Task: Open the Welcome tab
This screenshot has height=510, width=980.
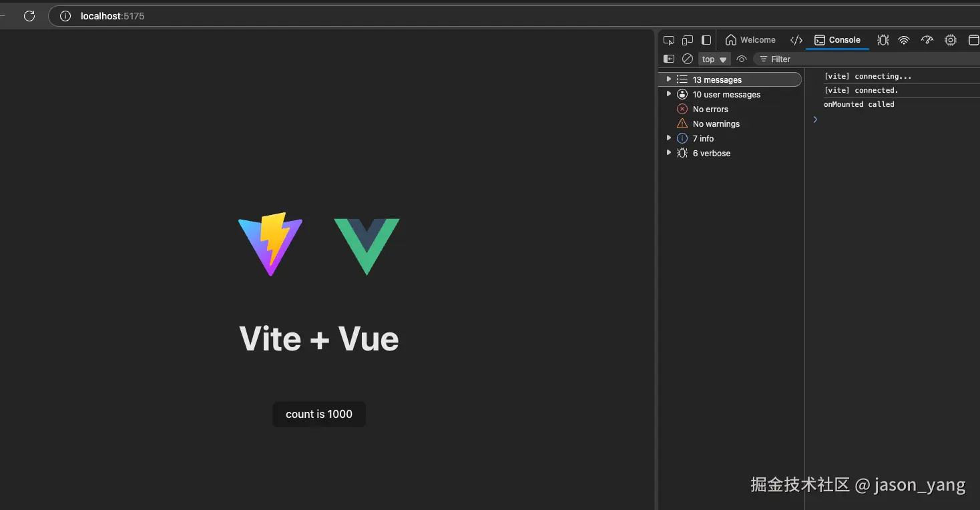Action: (x=750, y=40)
